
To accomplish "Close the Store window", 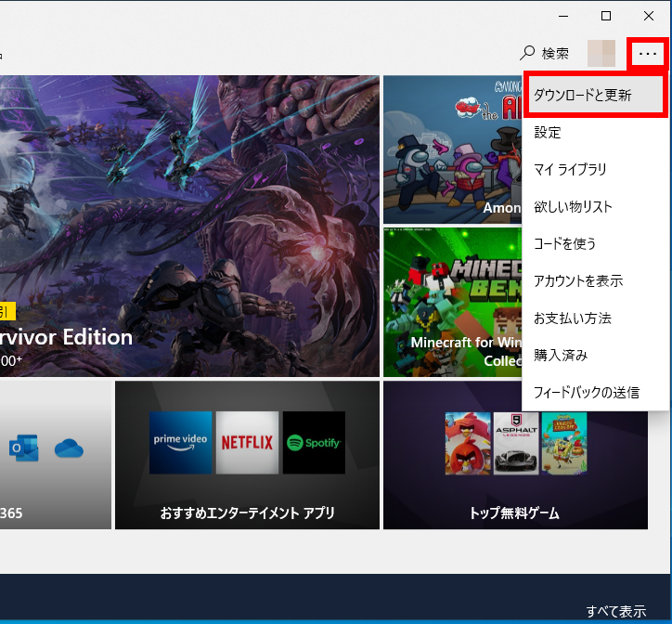I will pyautogui.click(x=649, y=17).
